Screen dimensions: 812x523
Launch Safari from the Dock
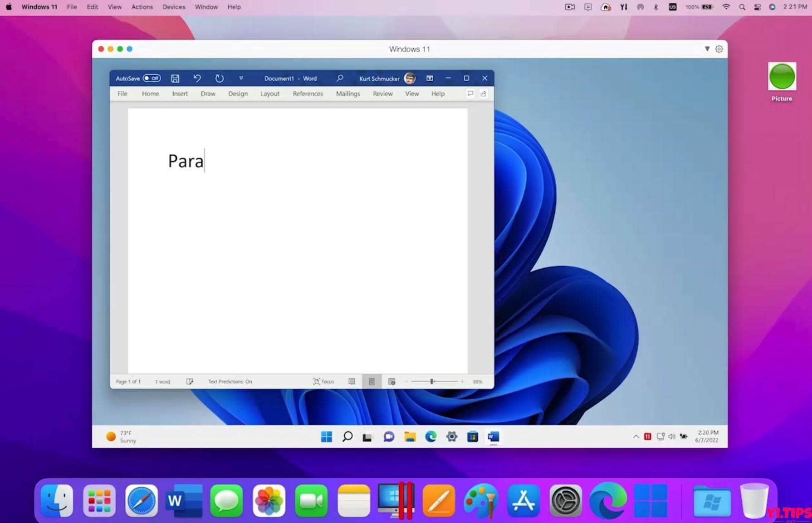[142, 501]
